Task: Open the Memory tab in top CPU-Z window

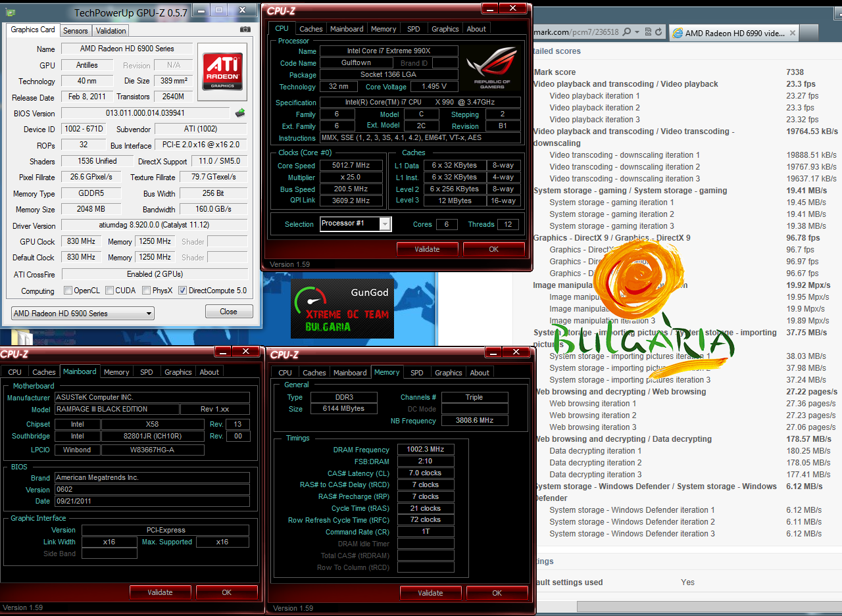Action: point(384,29)
